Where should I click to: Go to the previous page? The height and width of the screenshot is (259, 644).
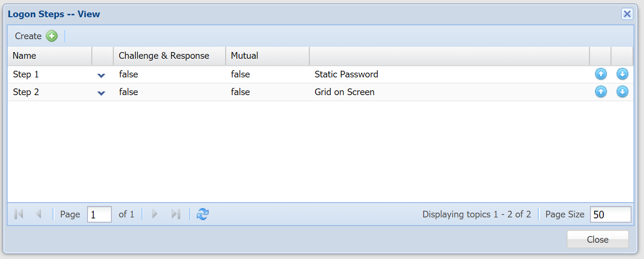(38, 214)
